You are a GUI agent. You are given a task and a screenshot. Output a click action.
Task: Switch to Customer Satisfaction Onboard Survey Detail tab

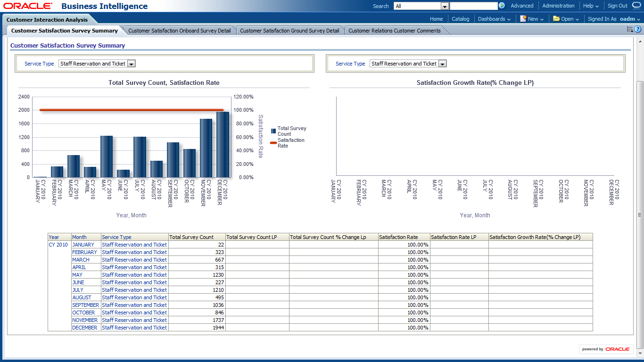179,31
